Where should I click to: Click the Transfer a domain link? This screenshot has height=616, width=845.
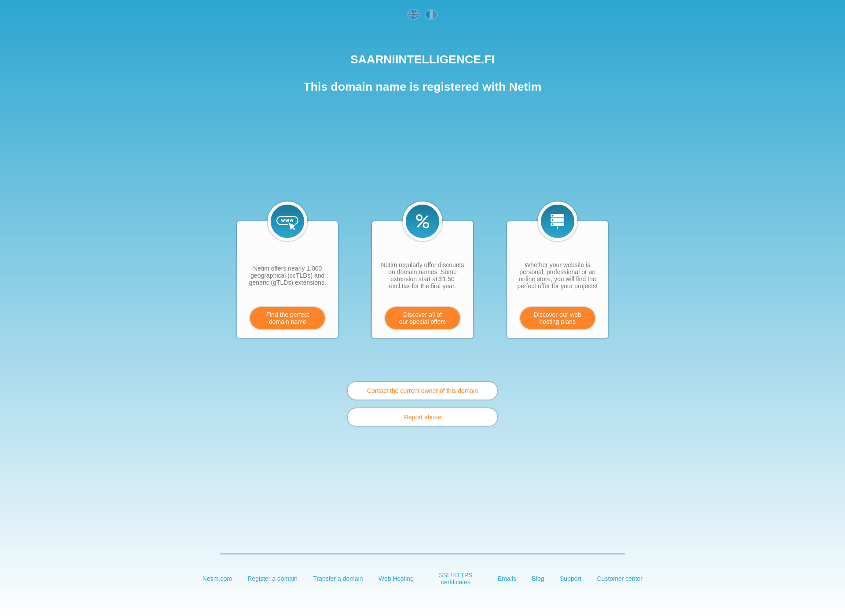337,579
